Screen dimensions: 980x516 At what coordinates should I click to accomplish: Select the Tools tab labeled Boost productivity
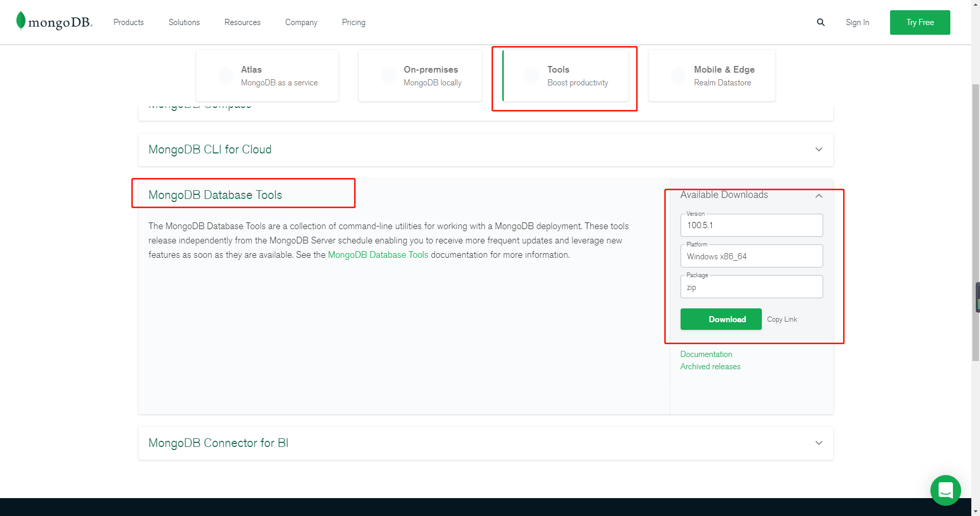point(564,76)
